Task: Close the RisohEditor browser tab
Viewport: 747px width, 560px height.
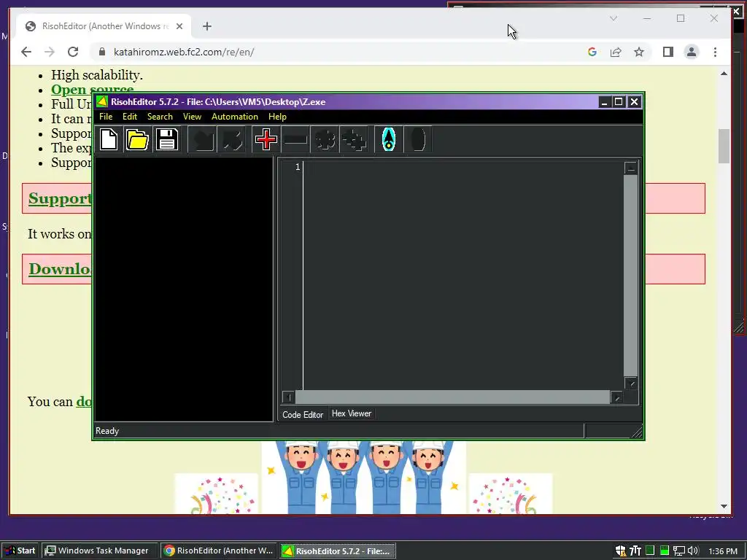Action: point(179,26)
